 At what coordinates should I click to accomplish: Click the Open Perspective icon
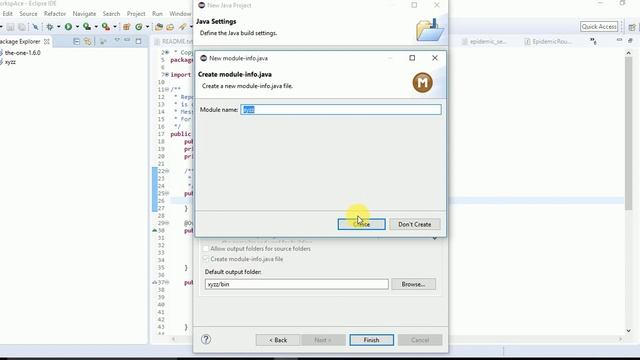click(x=632, y=27)
